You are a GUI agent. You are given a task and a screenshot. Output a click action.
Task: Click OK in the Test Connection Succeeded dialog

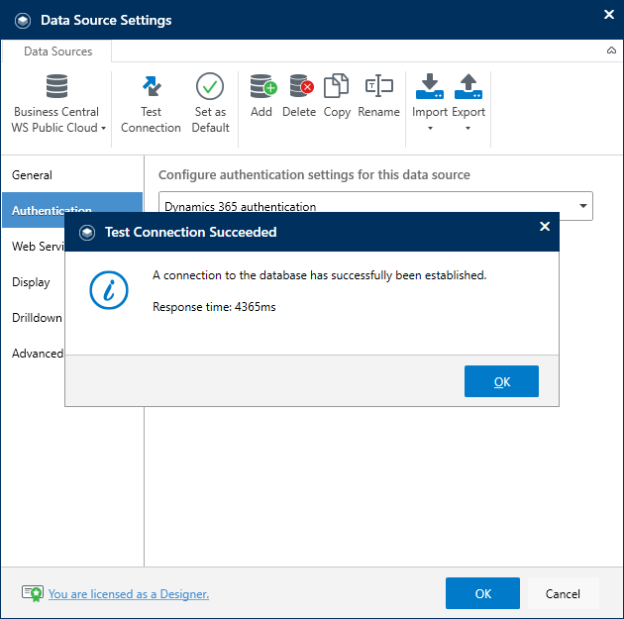pos(501,381)
